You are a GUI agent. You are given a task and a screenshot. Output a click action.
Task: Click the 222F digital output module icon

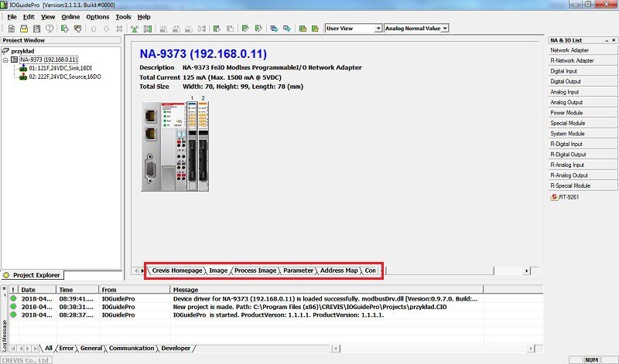(x=23, y=77)
